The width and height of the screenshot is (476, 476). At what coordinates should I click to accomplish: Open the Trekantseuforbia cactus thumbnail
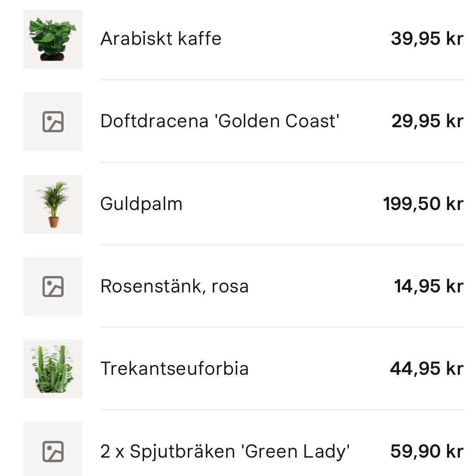(x=53, y=369)
